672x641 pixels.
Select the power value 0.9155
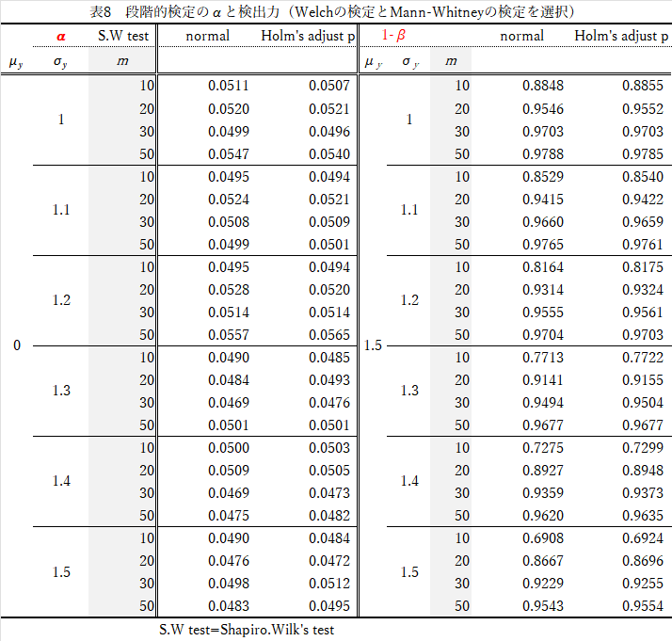tap(643, 380)
